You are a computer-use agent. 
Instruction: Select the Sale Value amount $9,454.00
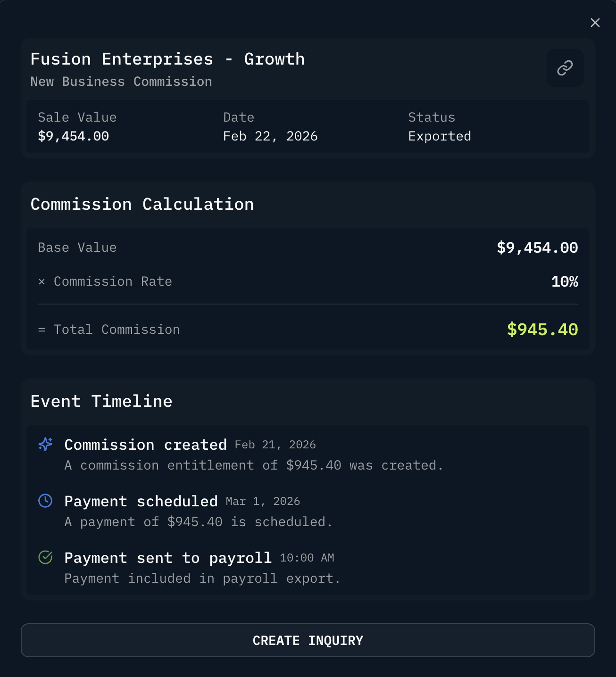[73, 136]
